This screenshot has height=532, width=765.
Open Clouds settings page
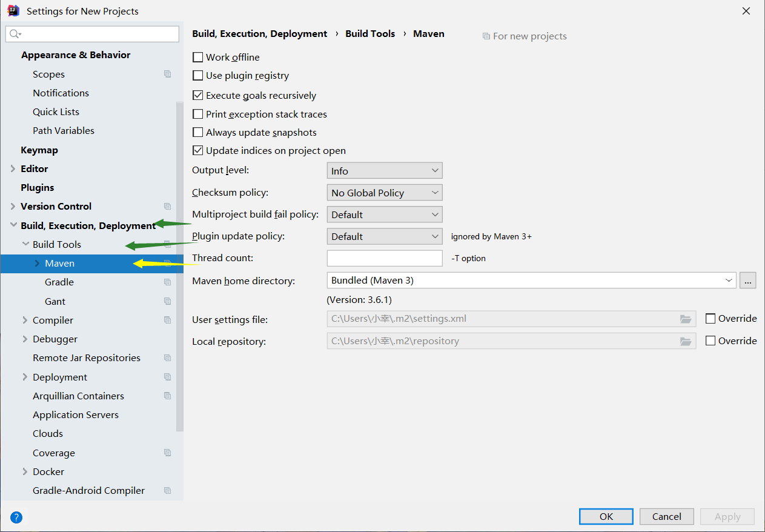48,433
